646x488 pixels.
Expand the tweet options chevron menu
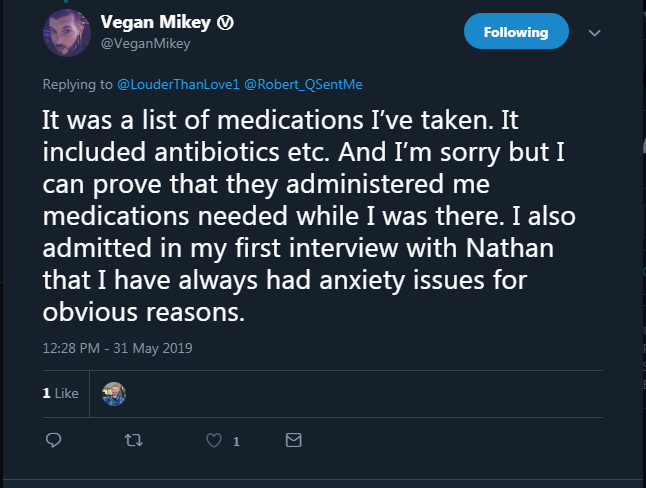point(594,33)
